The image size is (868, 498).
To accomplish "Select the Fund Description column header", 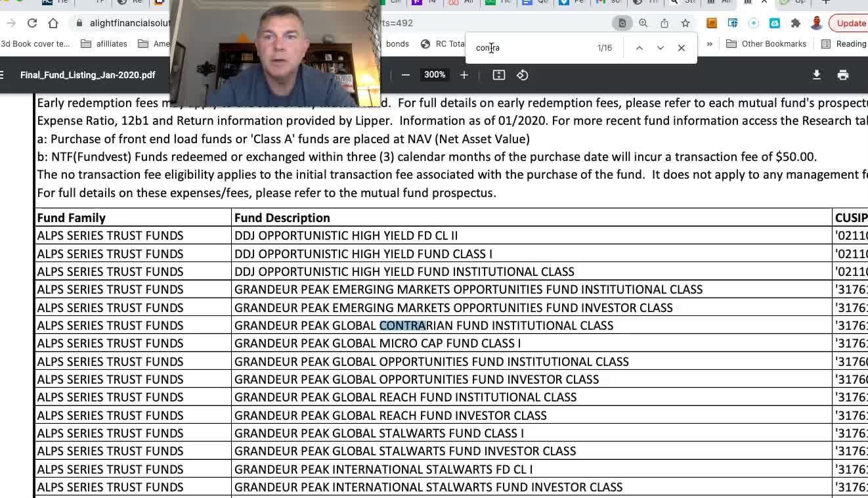I will (x=282, y=217).
